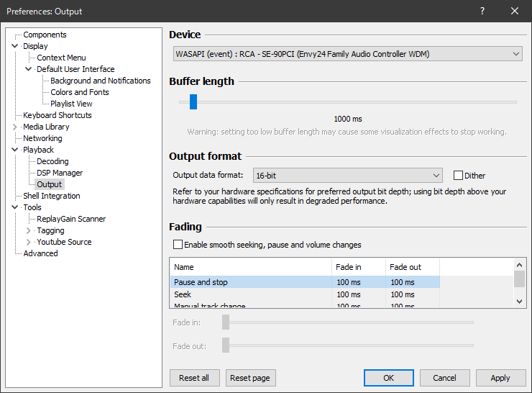Image resolution: width=532 pixels, height=393 pixels.
Task: Expand the Media Library tree node
Action: tap(15, 127)
